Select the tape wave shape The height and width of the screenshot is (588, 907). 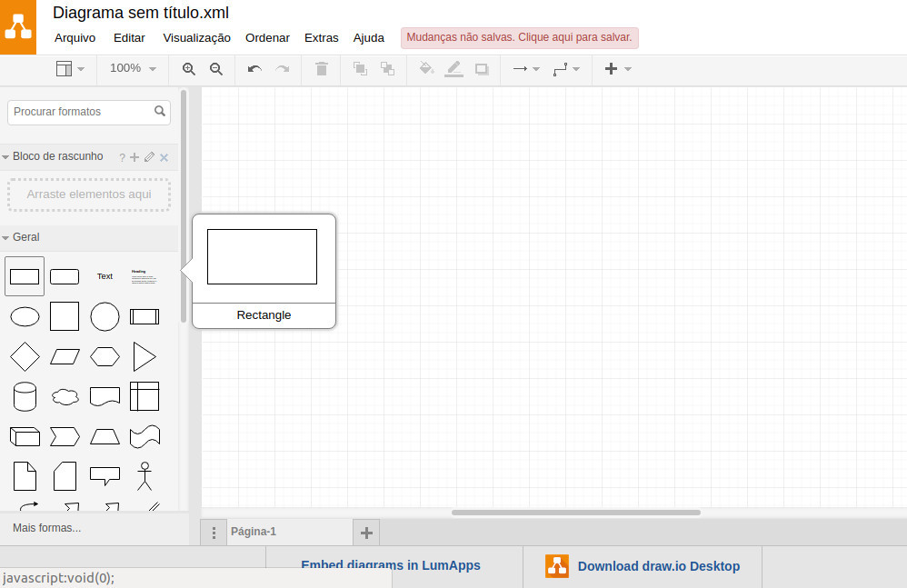tap(145, 436)
